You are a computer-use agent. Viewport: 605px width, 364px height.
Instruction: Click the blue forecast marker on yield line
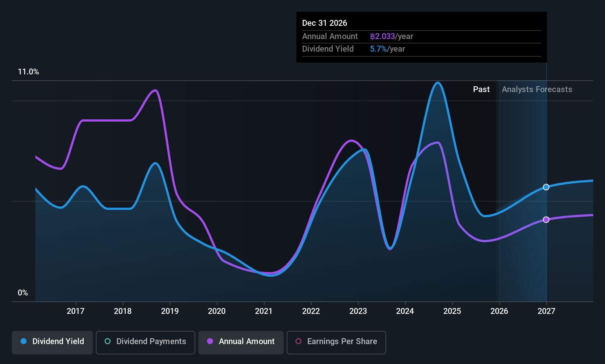point(546,187)
